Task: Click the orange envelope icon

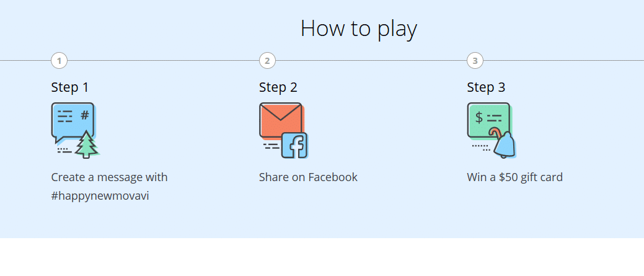Action: [x=281, y=120]
